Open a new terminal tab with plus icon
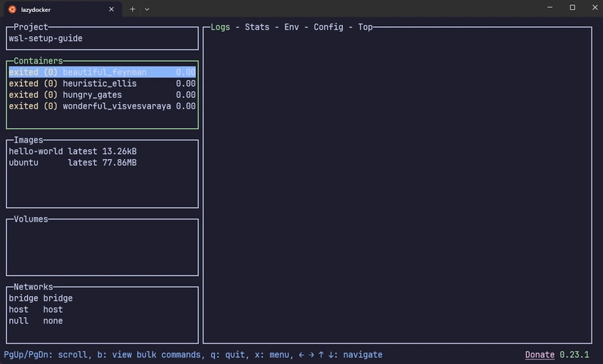The width and height of the screenshot is (603, 364). 133,9
